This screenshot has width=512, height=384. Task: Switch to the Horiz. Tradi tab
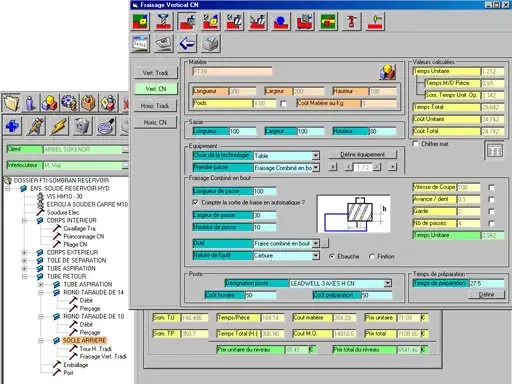tap(156, 106)
